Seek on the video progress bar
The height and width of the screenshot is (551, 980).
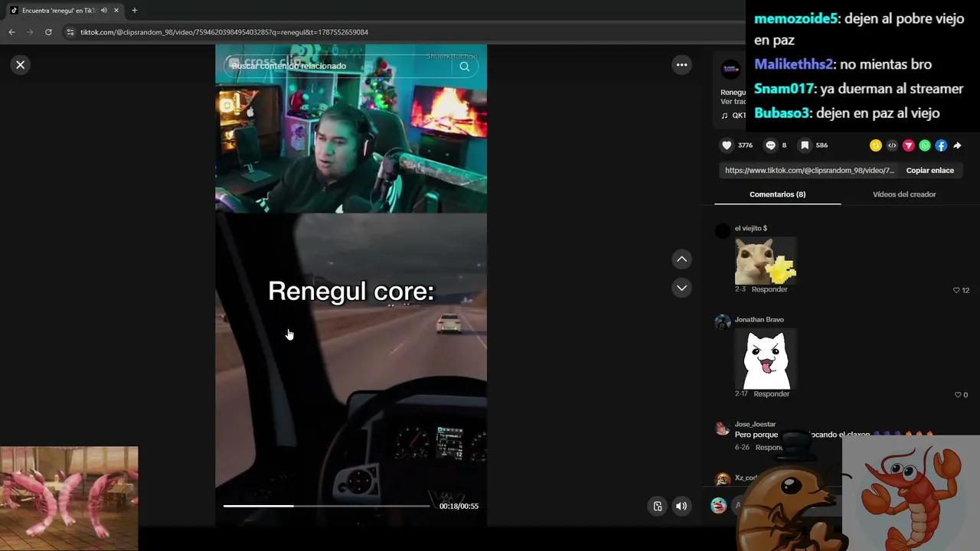[326, 506]
